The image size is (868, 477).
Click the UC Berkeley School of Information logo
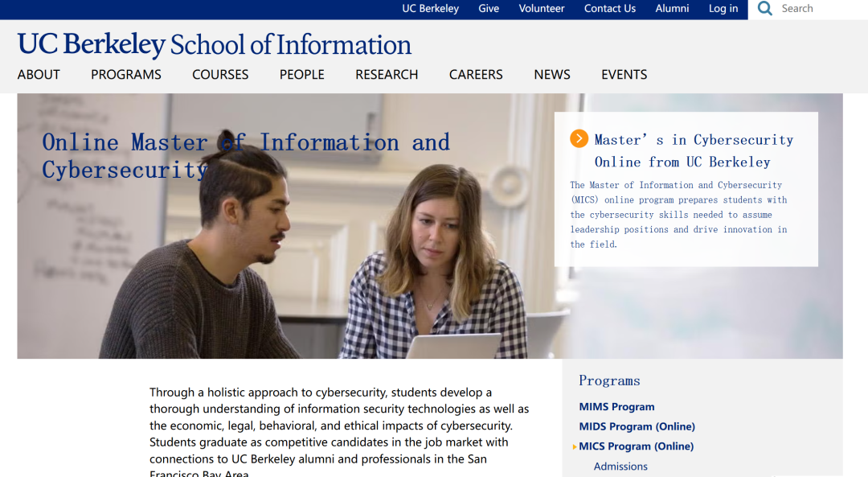(x=215, y=44)
